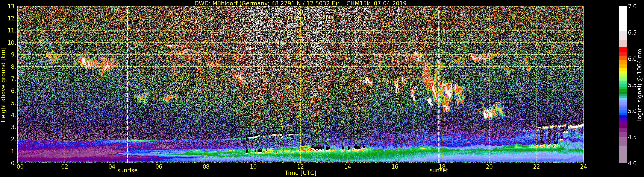Click the colorbar gradient scale
Screen dimensions: 644x177
point(623,85)
